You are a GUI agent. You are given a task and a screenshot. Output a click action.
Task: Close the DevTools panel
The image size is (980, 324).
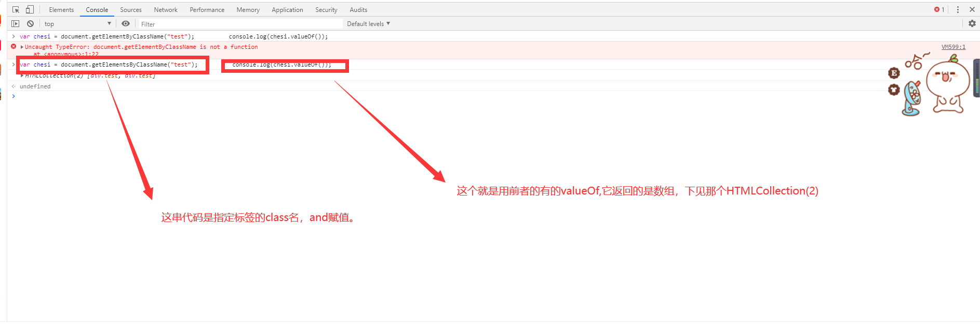pyautogui.click(x=972, y=9)
